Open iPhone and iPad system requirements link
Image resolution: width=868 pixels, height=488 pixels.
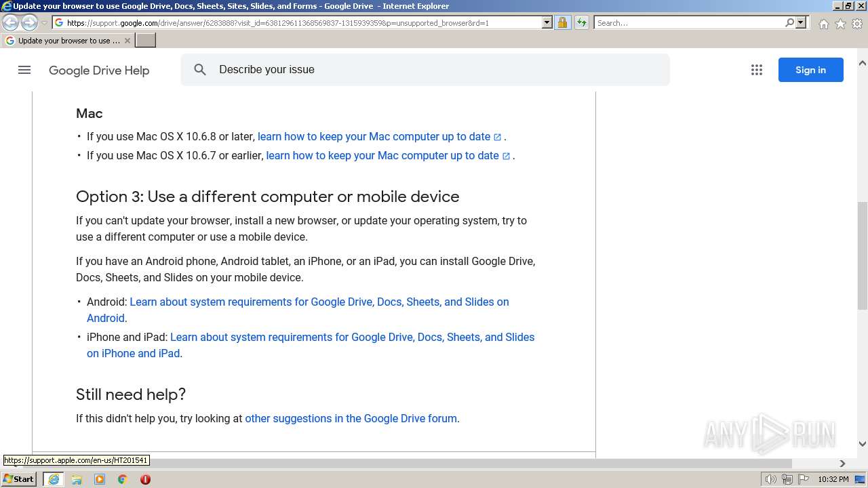pyautogui.click(x=311, y=345)
